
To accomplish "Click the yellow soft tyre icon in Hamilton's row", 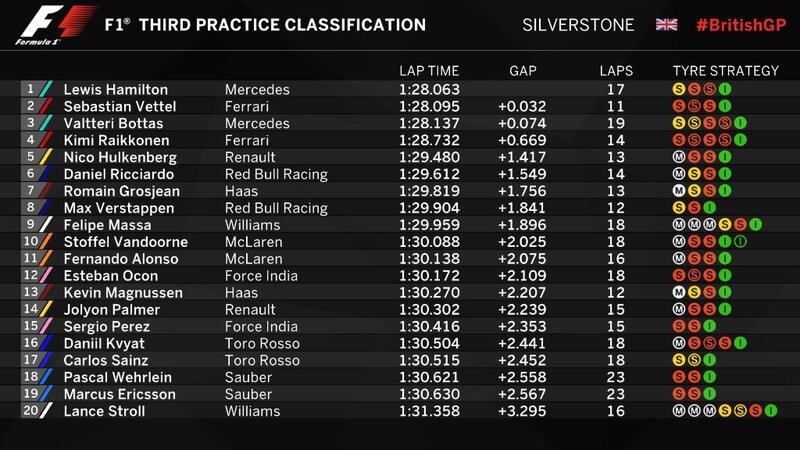I will click(679, 89).
